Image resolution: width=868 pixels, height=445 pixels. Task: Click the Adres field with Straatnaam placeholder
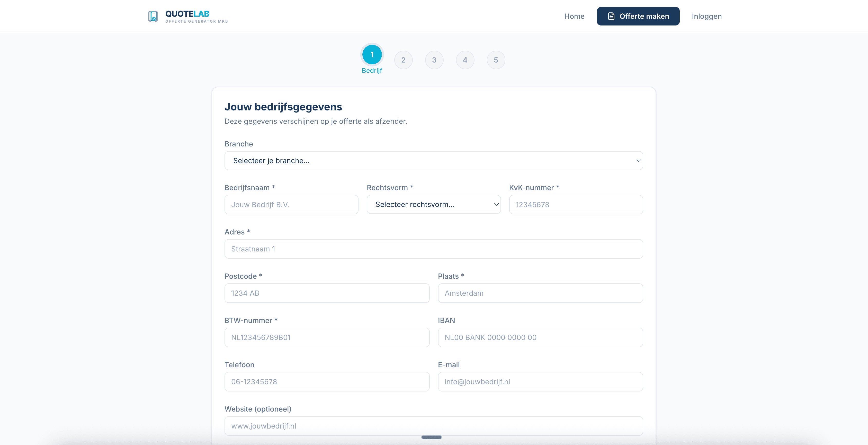coord(433,249)
